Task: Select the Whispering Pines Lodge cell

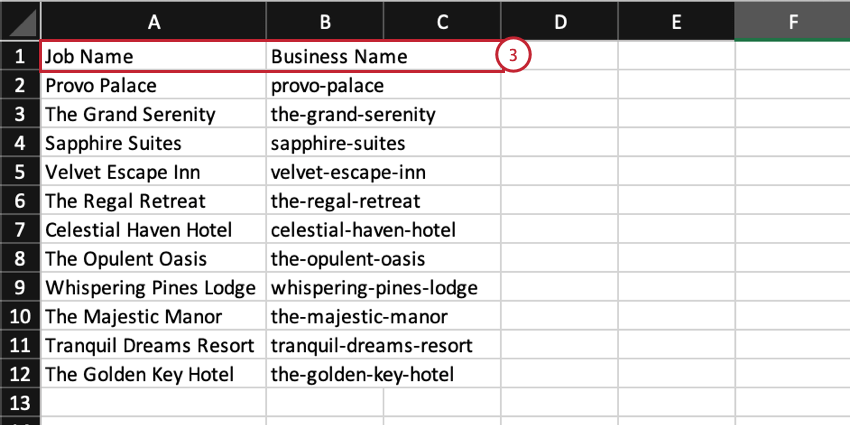Action: [154, 288]
